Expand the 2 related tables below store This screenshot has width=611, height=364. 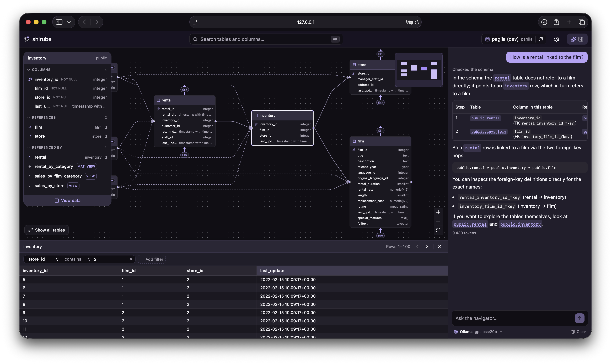click(x=380, y=103)
